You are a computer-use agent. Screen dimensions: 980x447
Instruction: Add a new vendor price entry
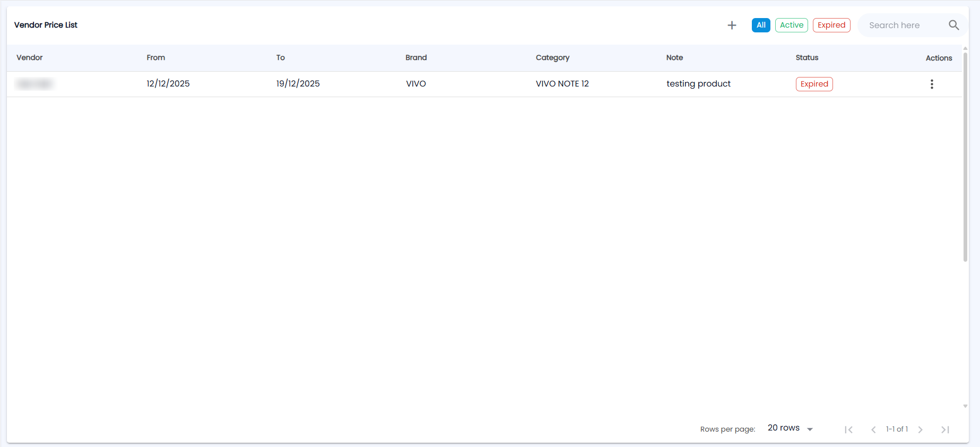pos(732,25)
